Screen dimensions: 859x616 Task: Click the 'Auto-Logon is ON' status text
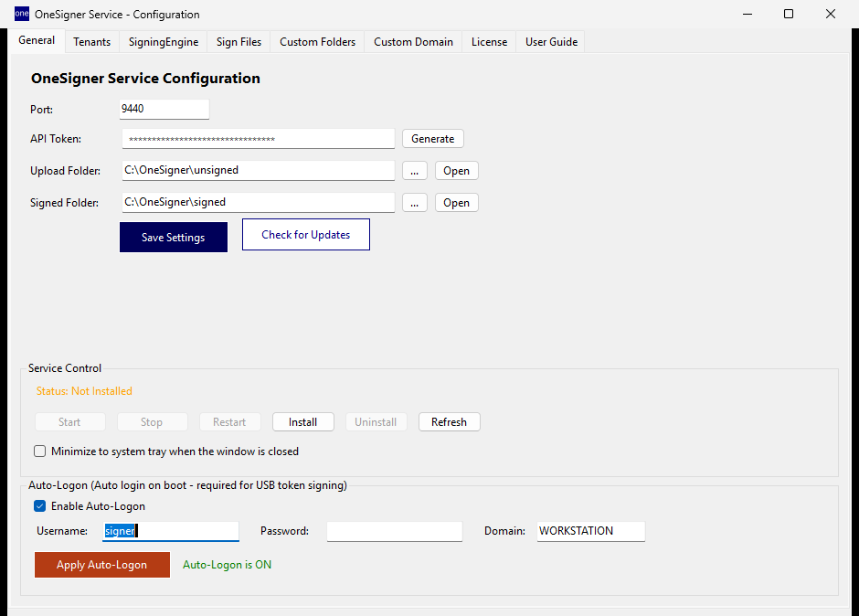[227, 565]
